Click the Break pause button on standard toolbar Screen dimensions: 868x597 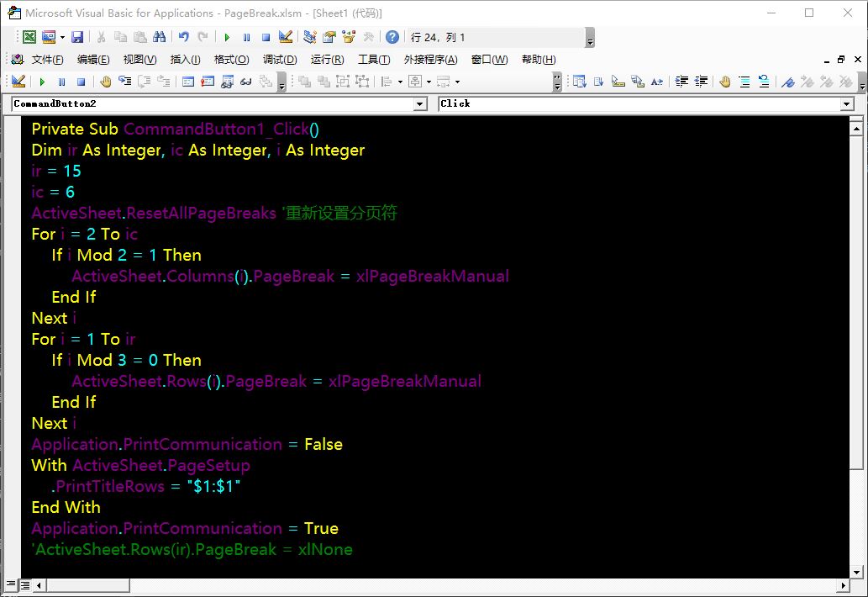coord(246,37)
